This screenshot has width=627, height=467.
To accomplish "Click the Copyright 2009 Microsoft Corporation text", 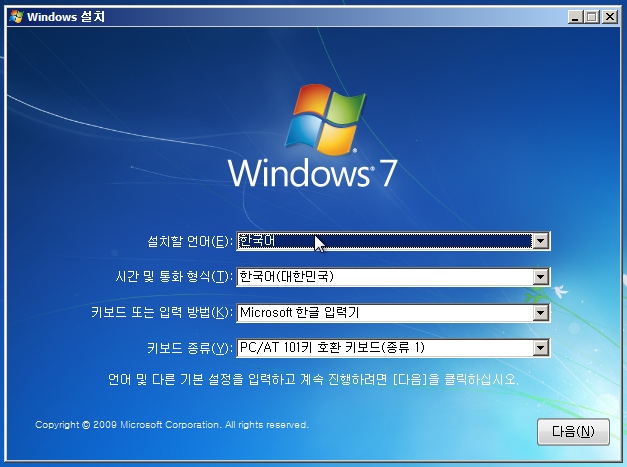I will [172, 425].
